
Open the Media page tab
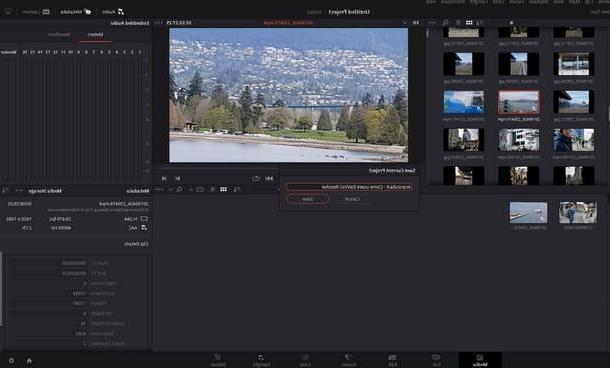click(x=480, y=360)
